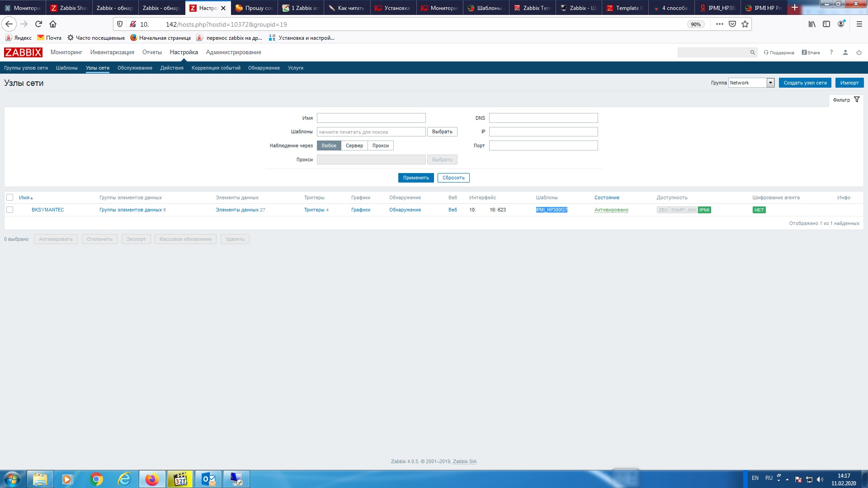The height and width of the screenshot is (488, 868).
Task: Open File Explorer from the taskbar
Action: click(40, 479)
